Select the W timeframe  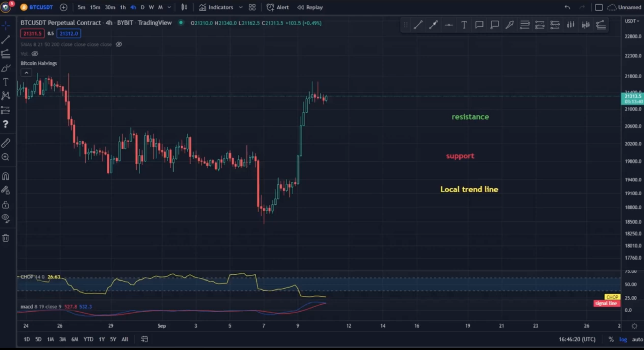(x=152, y=7)
